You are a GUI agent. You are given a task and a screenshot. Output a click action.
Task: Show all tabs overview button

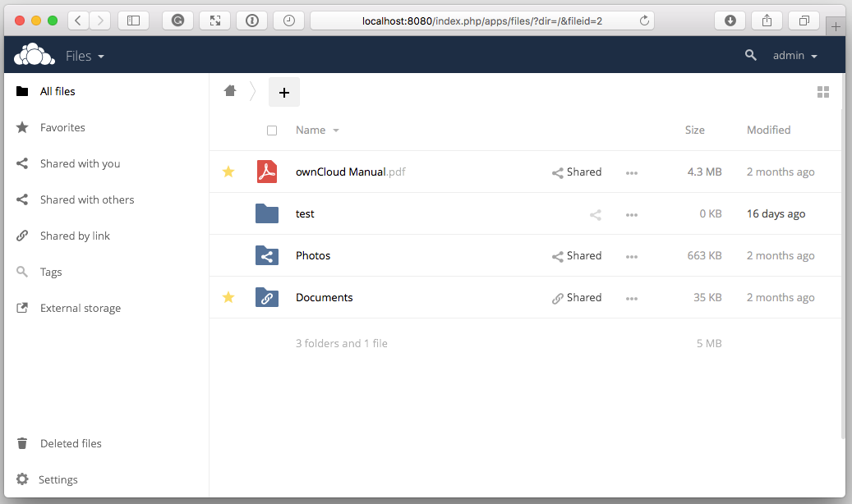804,21
